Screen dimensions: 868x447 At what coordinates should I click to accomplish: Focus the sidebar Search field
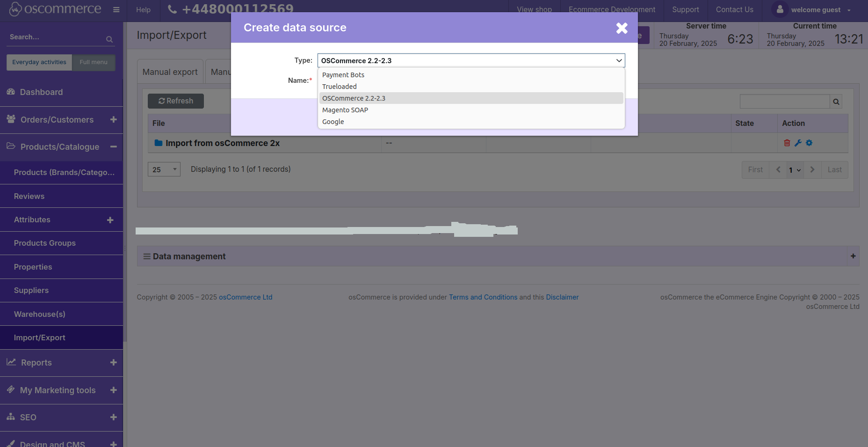point(56,37)
